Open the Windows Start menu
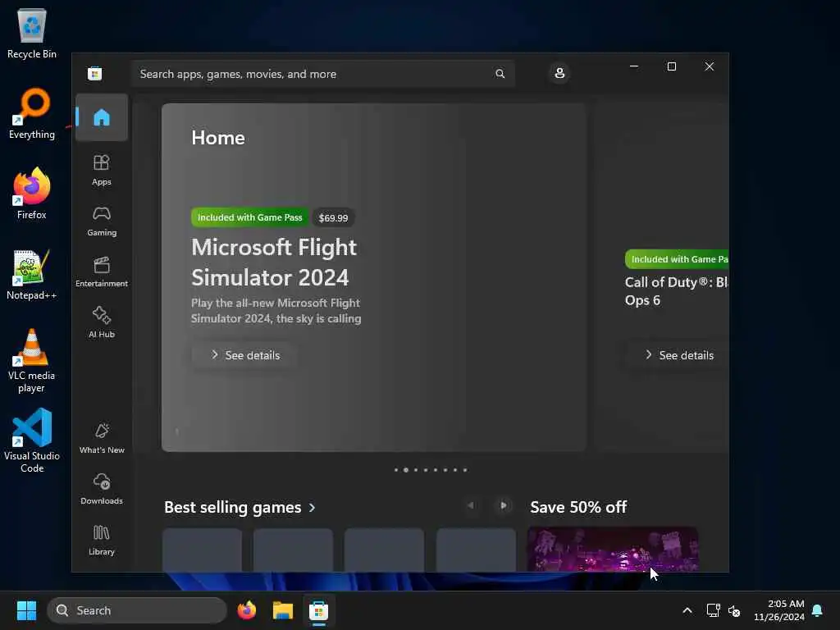 coord(26,610)
